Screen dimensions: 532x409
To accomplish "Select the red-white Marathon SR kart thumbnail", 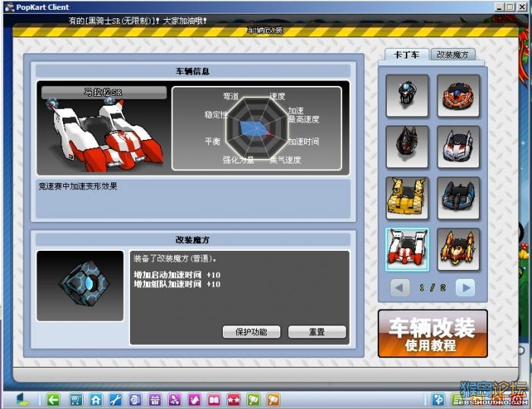I will (407, 249).
